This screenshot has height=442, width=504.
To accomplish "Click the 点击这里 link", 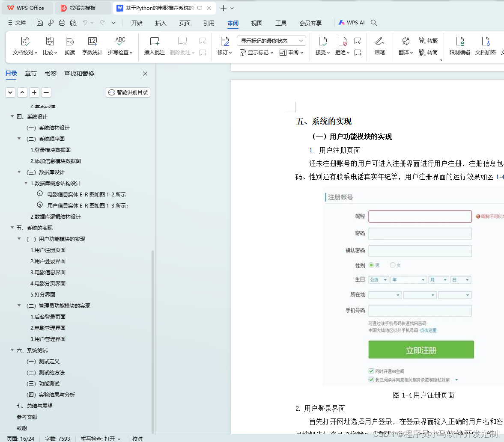I will click(x=429, y=330).
